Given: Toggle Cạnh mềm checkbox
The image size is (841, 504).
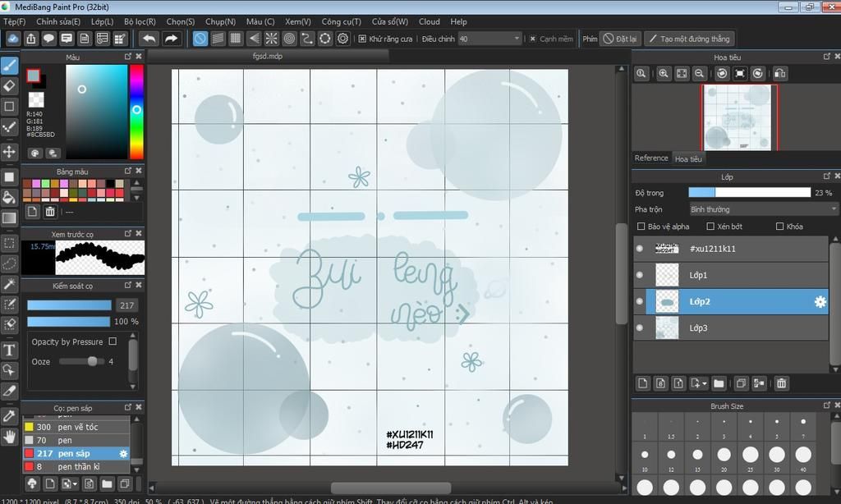Looking at the screenshot, I should [532, 39].
